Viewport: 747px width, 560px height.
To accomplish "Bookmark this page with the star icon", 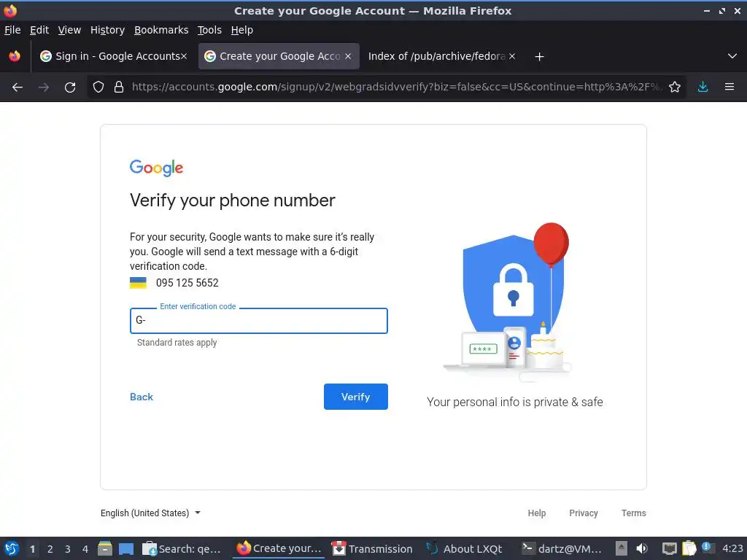I will pyautogui.click(x=675, y=87).
